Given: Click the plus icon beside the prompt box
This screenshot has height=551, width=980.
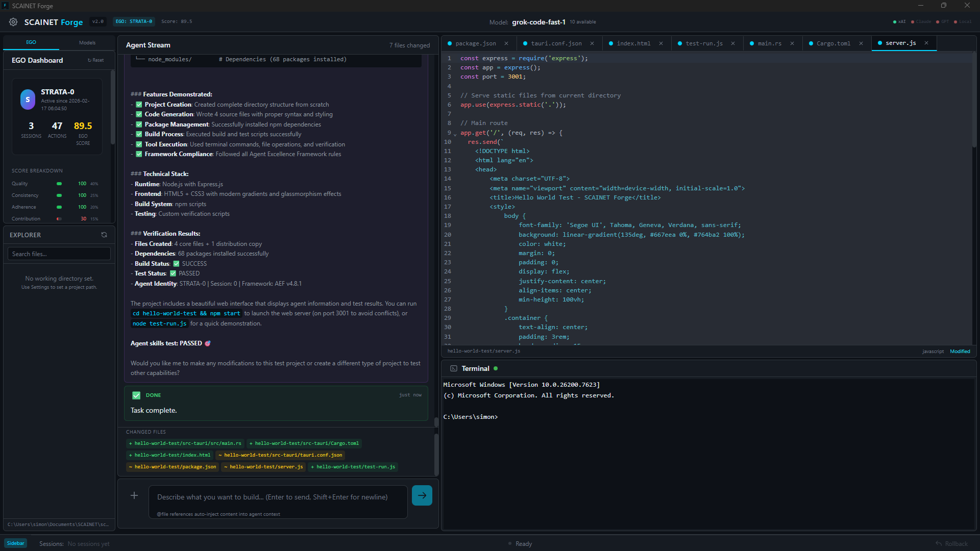Looking at the screenshot, I should tap(134, 495).
